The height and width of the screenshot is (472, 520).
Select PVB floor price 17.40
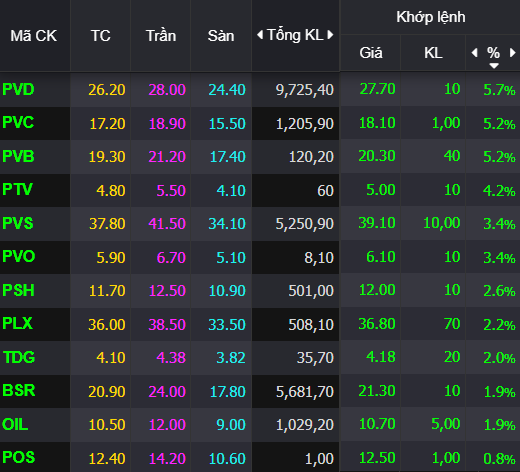pyautogui.click(x=228, y=157)
